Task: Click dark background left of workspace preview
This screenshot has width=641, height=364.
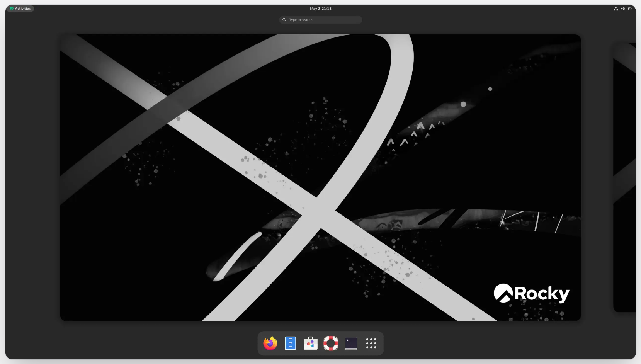Action: (x=33, y=177)
